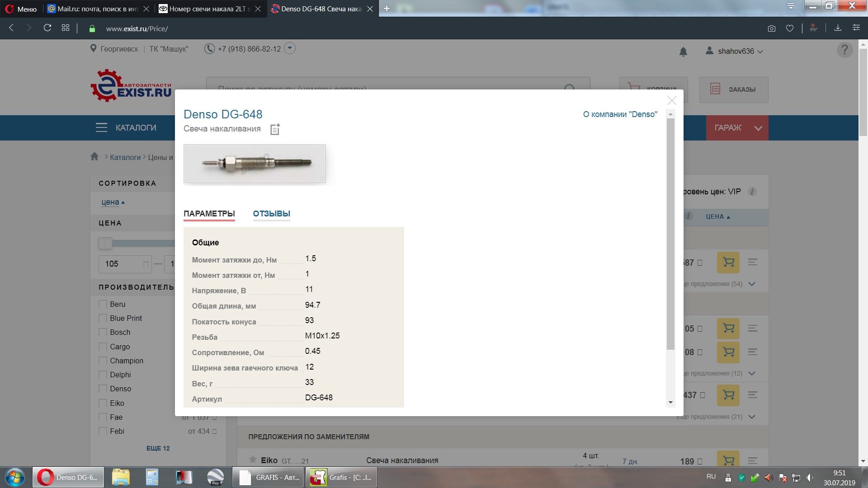Viewport: 868px width, 488px height.
Task: Expand the 21 more offers chevron
Action: point(752,417)
